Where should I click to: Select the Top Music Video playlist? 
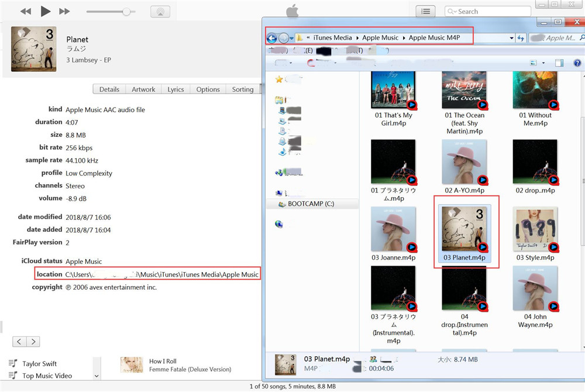click(47, 376)
